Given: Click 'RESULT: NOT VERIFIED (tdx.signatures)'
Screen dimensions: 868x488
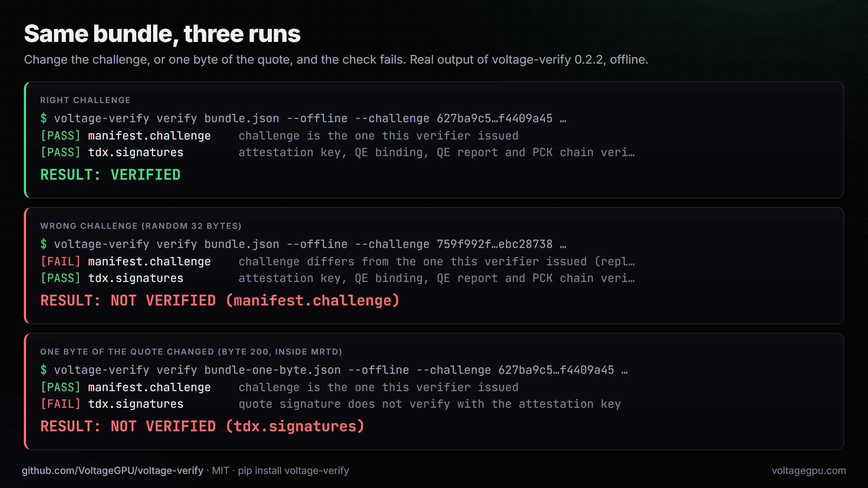Looking at the screenshot, I should tap(202, 426).
